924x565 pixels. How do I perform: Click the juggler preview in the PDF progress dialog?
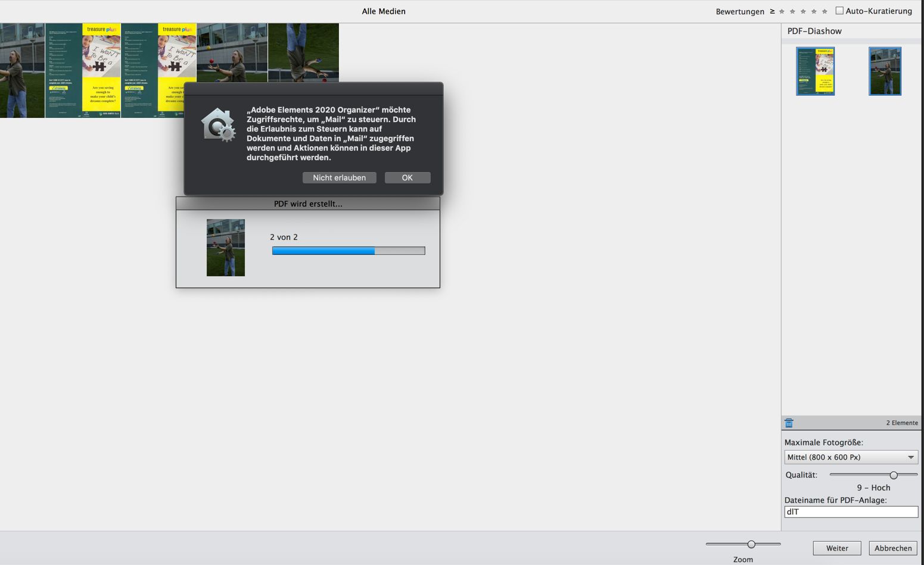(226, 248)
